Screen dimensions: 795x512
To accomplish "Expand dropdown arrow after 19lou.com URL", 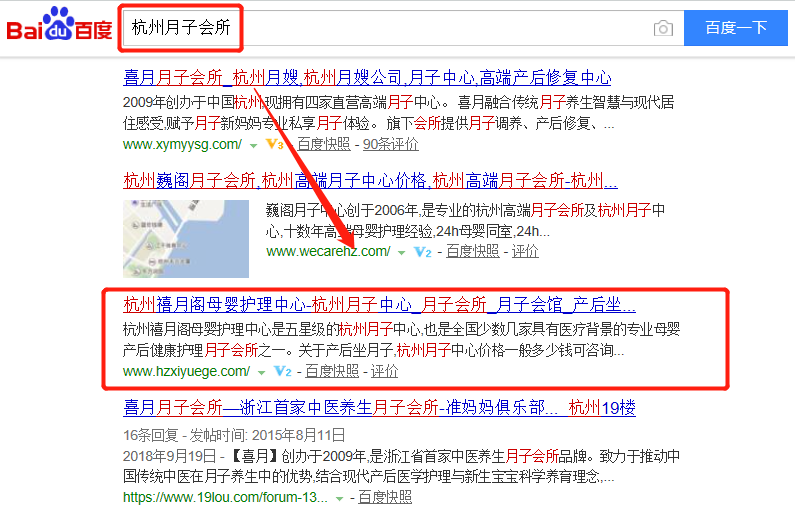I will click(339, 499).
